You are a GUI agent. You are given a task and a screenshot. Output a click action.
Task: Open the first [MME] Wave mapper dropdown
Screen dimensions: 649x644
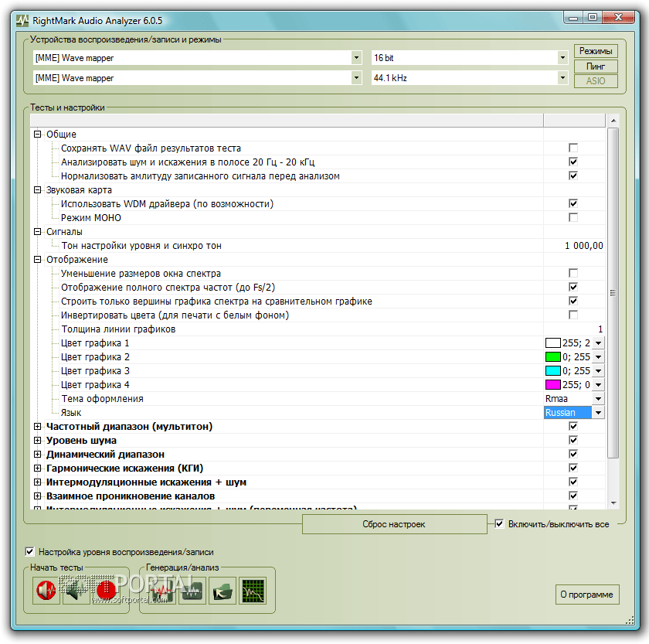356,57
